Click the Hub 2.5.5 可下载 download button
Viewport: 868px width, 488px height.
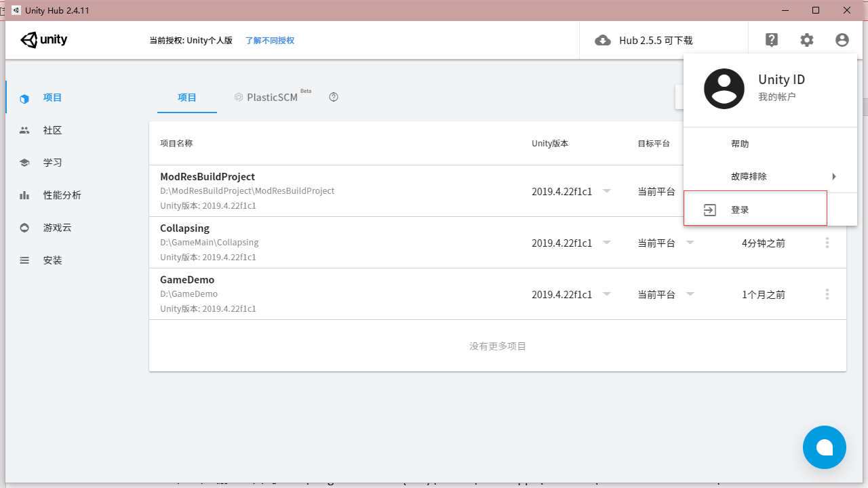coord(644,41)
